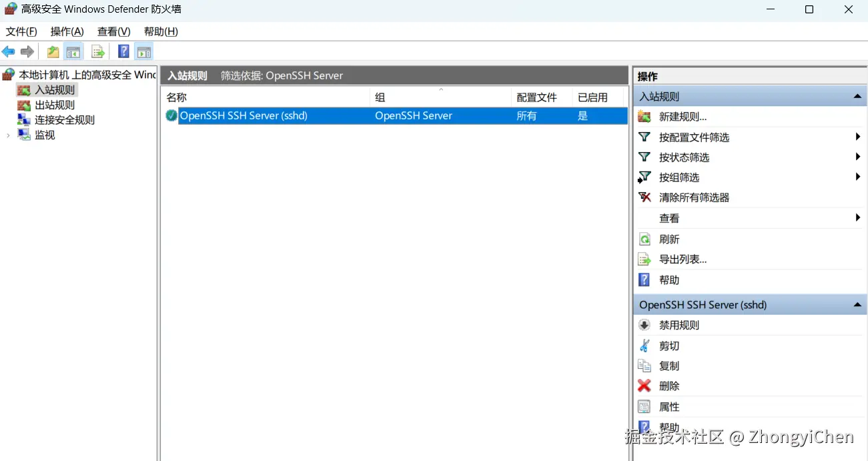Click the OpenSSH Server group cell in the row
The height and width of the screenshot is (461, 868).
(x=414, y=115)
